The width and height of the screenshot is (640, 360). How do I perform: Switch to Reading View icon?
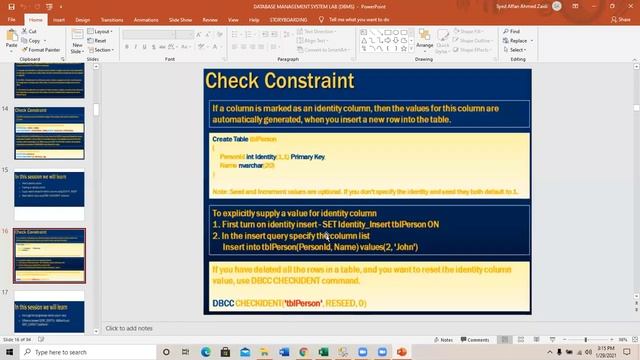pos(537,340)
